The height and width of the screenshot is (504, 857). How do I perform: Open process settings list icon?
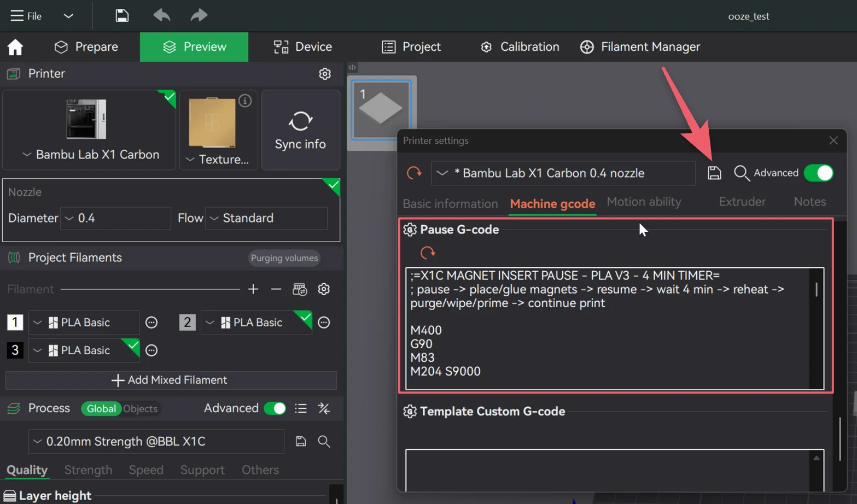tap(301, 408)
